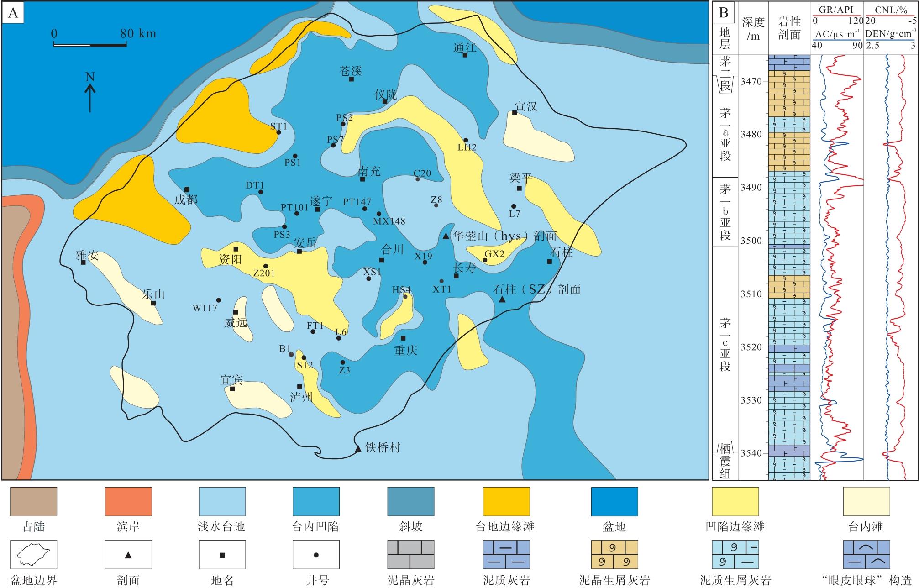Click the 3500 depth tick label

coord(751,241)
